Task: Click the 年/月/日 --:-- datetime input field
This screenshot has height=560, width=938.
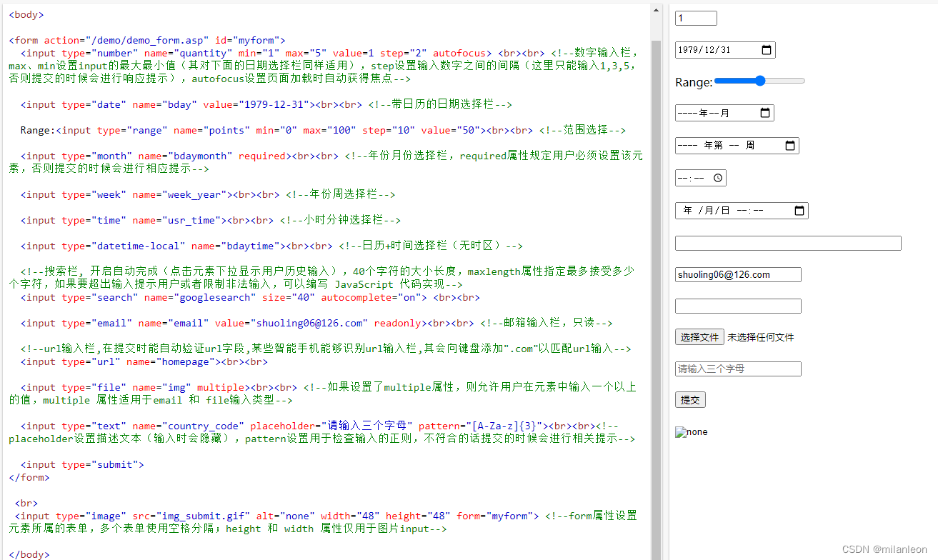Action: click(x=742, y=211)
